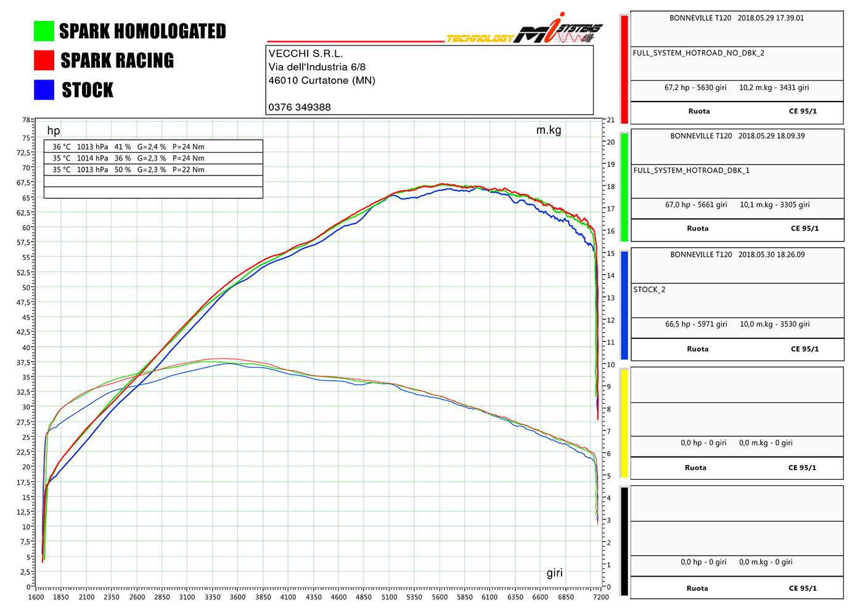The width and height of the screenshot is (863, 616).
Task: Select the blue color bar beside the STOCK_2 panel
Action: tap(624, 305)
